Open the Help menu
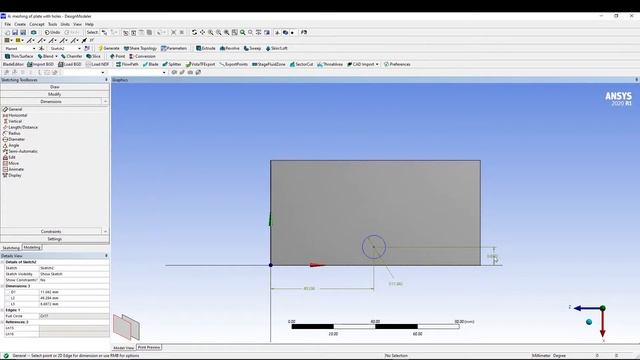The height and width of the screenshot is (360, 640). [x=89, y=24]
